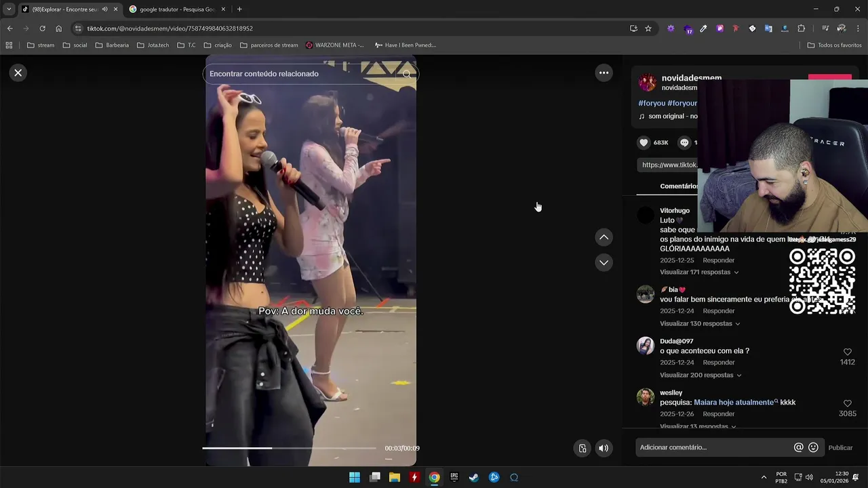Like the video with the heart icon

point(644,142)
